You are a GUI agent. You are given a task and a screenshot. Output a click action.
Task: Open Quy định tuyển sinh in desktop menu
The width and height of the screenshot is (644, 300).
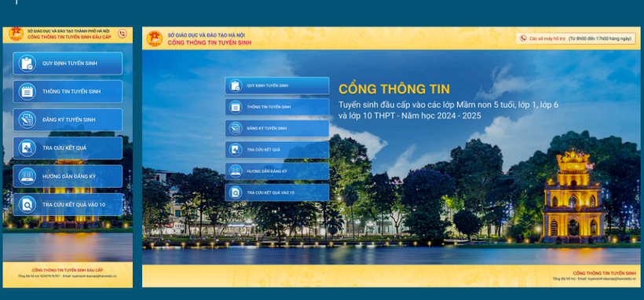tap(276, 86)
